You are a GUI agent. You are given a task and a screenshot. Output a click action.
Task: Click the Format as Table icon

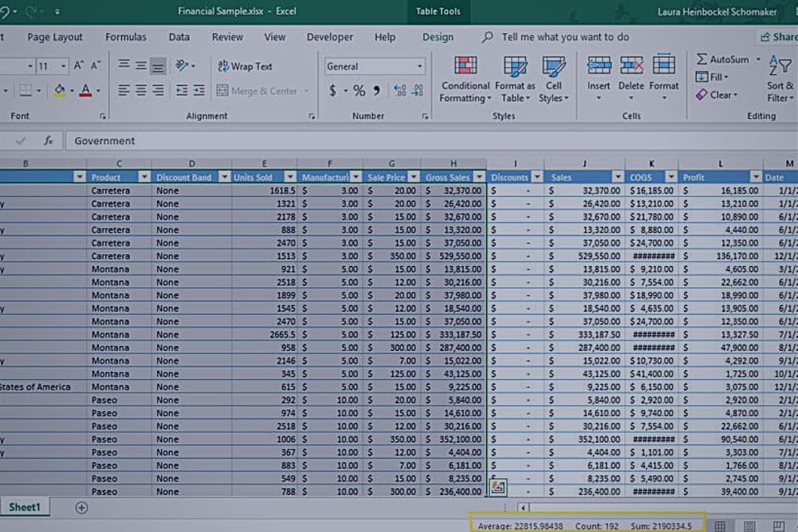pyautogui.click(x=514, y=80)
